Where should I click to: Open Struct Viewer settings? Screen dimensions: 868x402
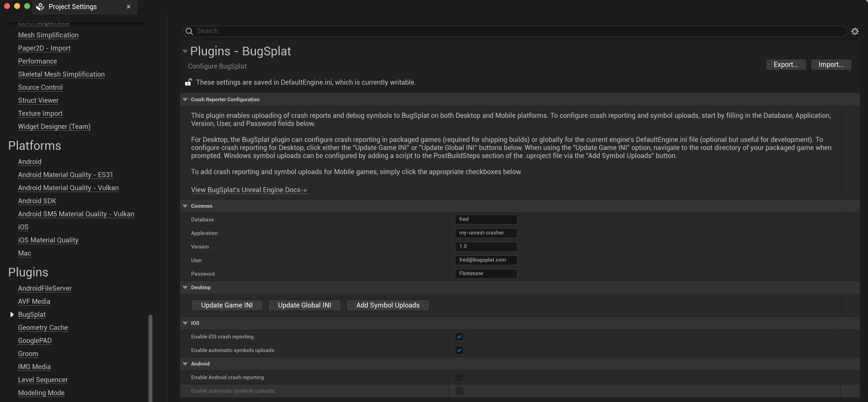click(x=38, y=100)
